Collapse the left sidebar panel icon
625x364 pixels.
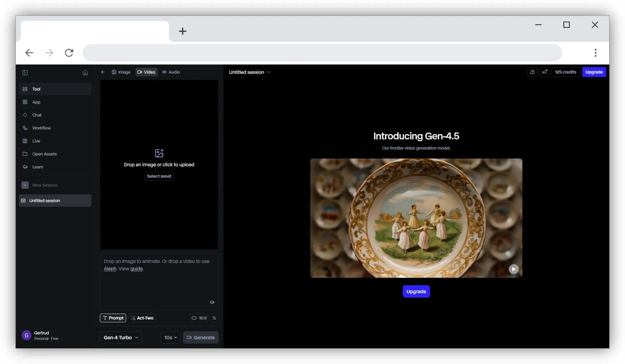(x=25, y=73)
